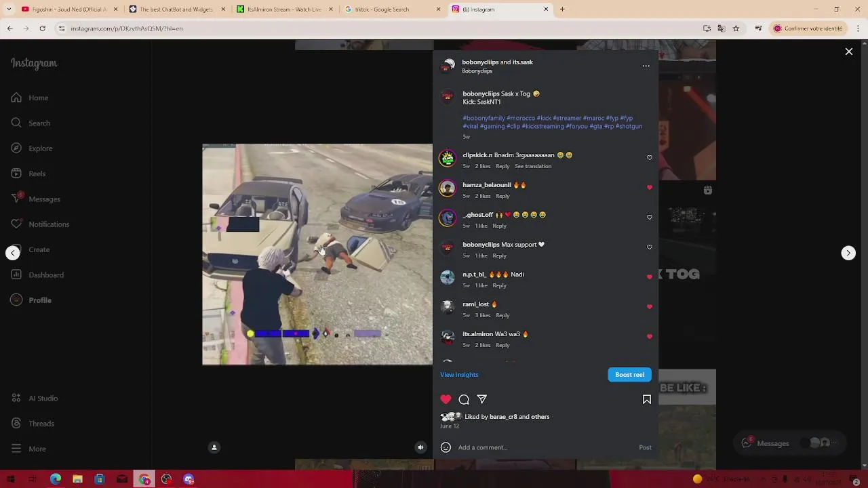This screenshot has height=488, width=868.
Task: Like the _ghost.off comment
Action: pos(649,218)
